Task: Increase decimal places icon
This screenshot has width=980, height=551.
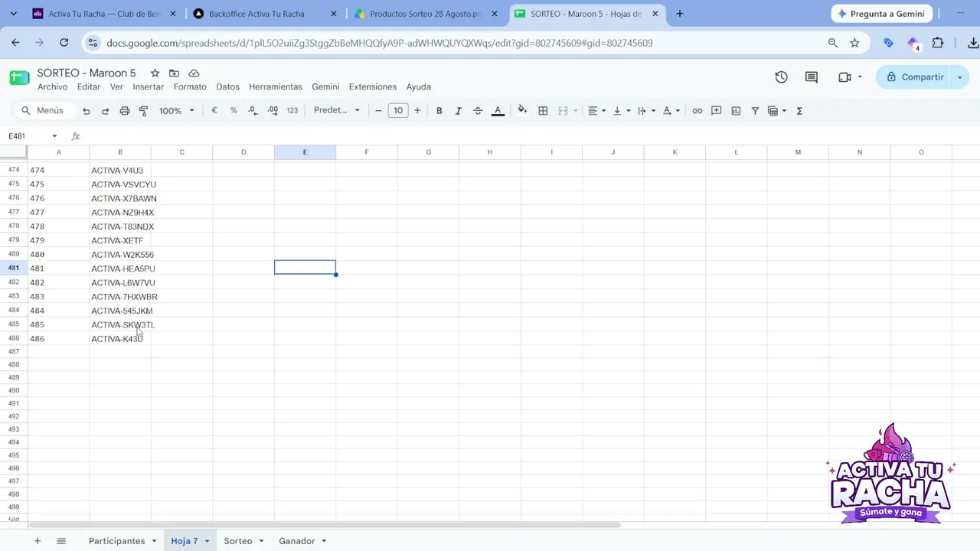Action: tap(273, 111)
